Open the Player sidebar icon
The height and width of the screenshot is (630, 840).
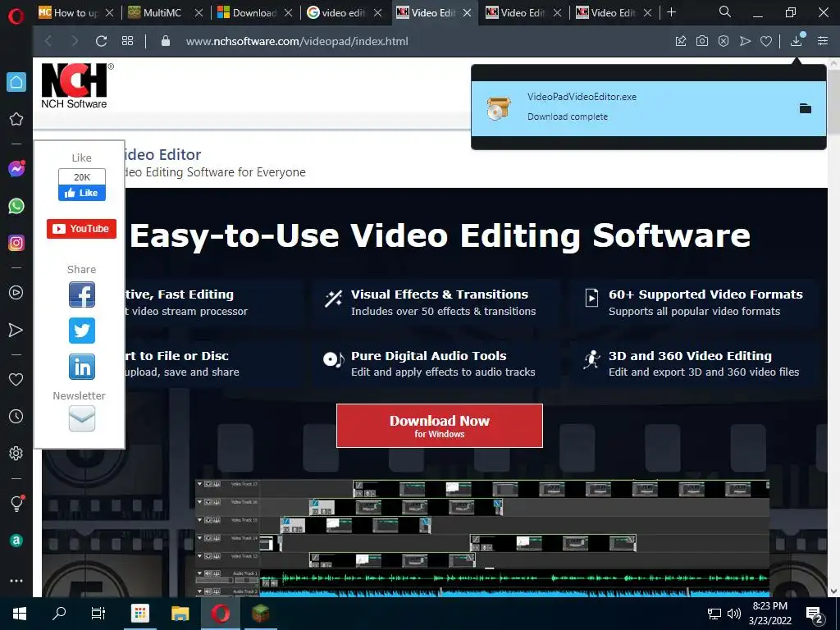[x=16, y=293]
